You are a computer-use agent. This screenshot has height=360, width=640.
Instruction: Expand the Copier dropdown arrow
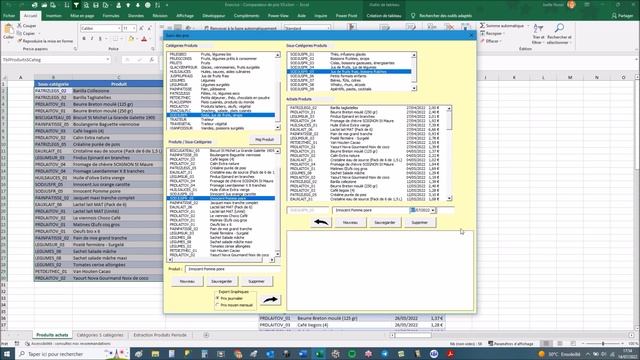coord(39,33)
